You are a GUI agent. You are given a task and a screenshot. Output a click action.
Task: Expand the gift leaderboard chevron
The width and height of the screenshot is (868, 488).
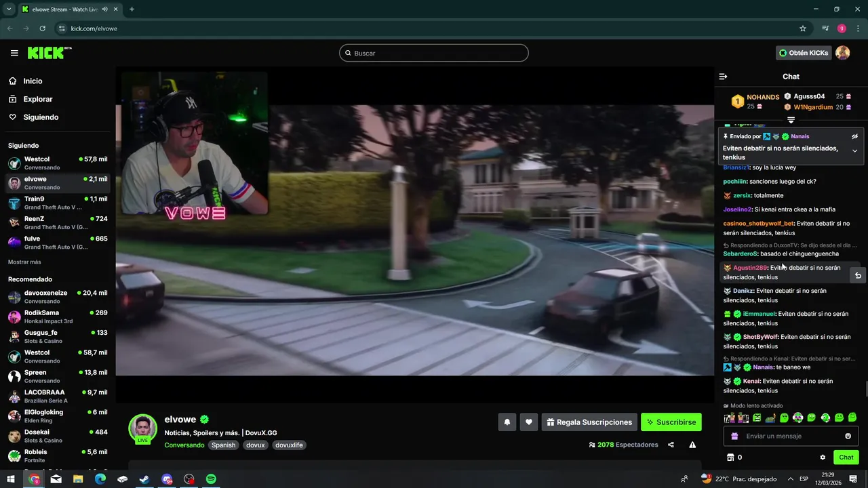pyautogui.click(x=791, y=120)
